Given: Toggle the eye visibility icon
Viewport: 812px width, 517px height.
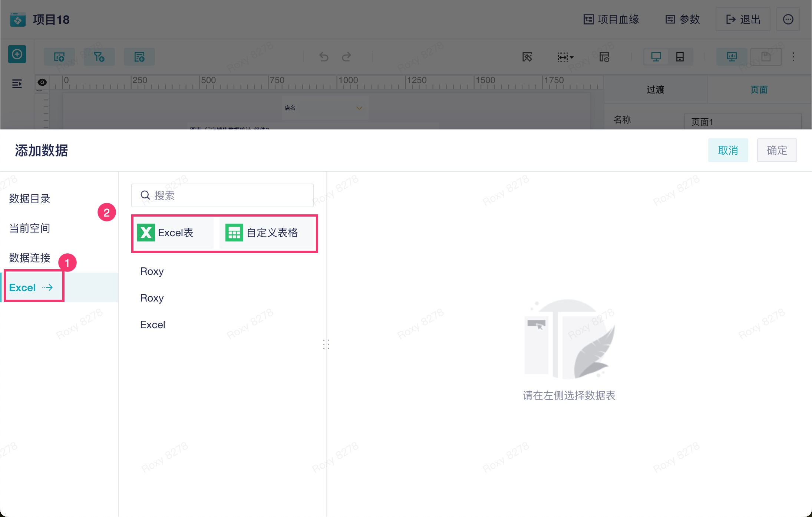Looking at the screenshot, I should coord(42,82).
